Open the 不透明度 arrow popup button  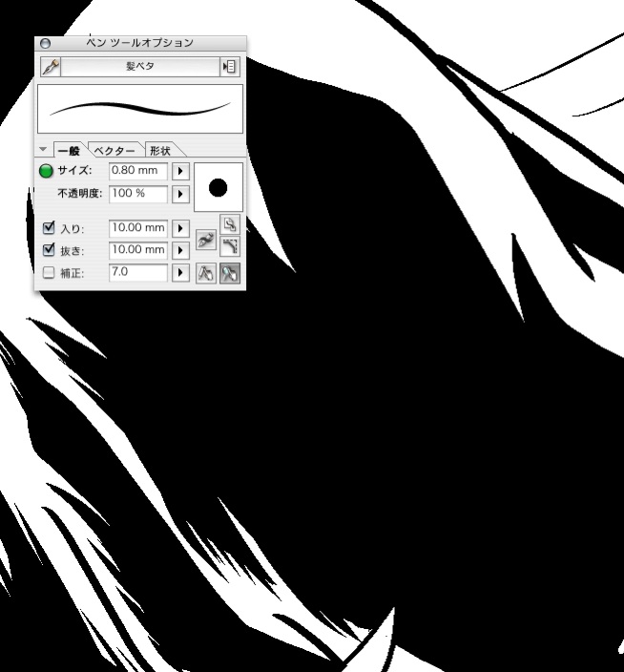180,194
